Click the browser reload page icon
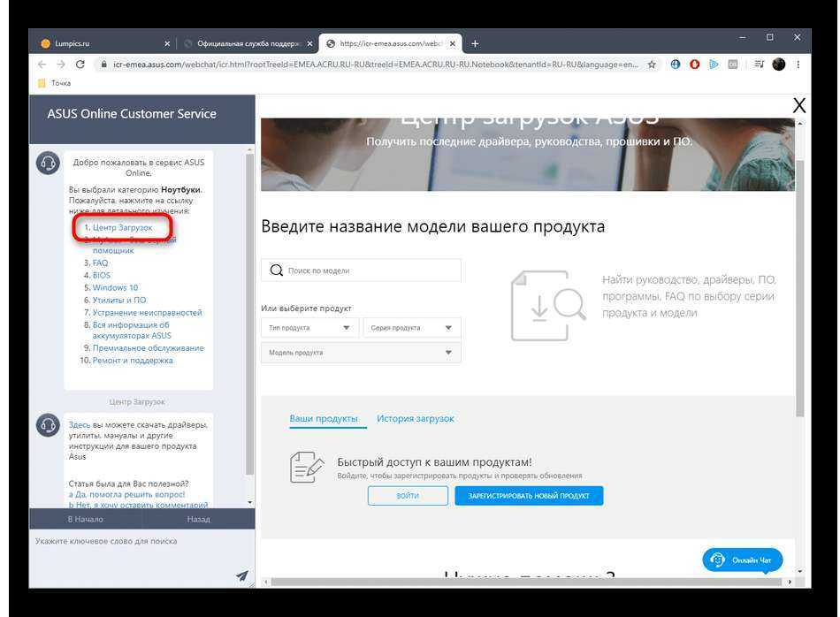Screen dimensions: 840x617 point(80,65)
